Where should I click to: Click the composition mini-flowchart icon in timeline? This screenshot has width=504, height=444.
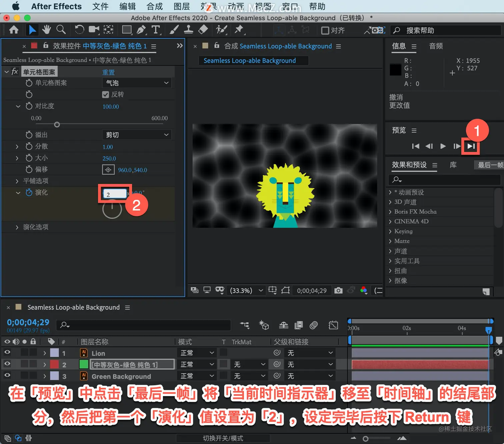[x=245, y=325]
